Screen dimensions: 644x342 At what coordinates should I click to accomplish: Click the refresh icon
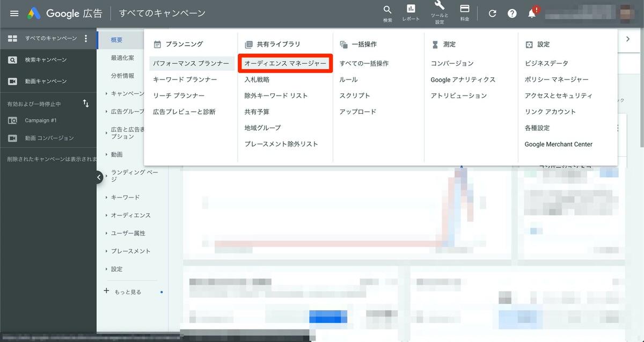493,13
